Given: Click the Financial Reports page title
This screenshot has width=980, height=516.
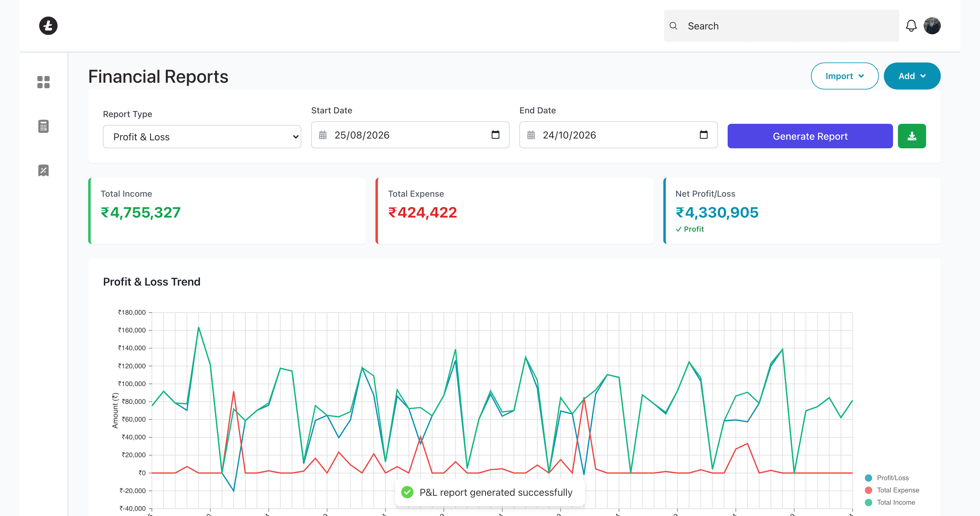Looking at the screenshot, I should click(x=158, y=77).
